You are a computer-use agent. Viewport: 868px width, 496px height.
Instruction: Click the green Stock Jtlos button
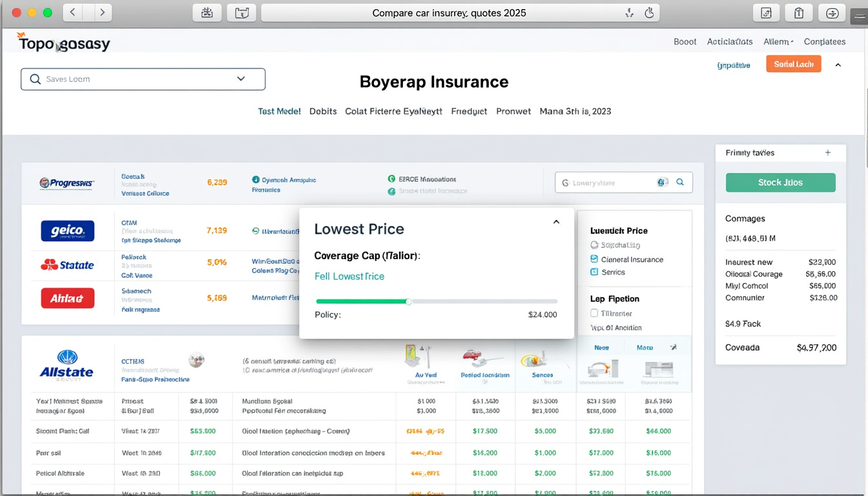[x=780, y=183]
